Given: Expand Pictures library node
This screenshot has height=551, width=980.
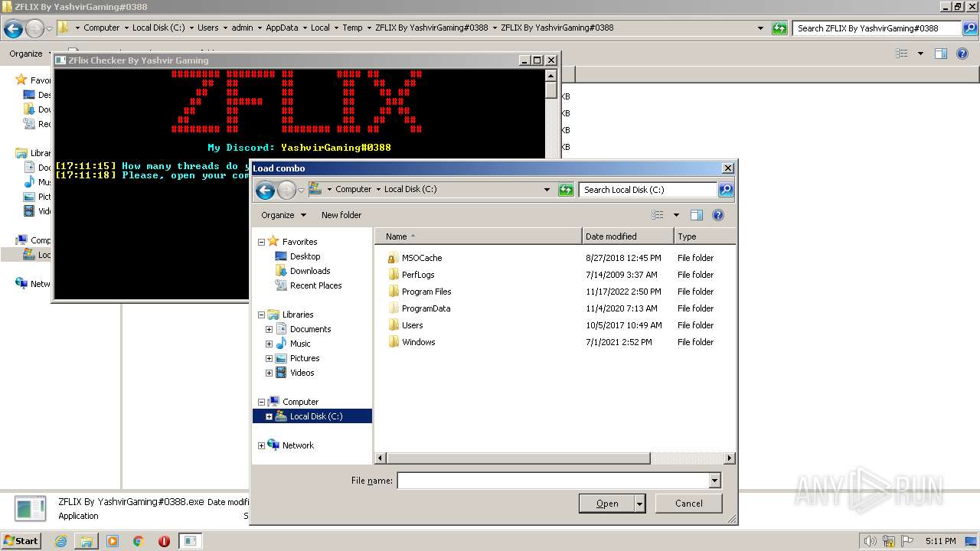Looking at the screenshot, I should 269,358.
